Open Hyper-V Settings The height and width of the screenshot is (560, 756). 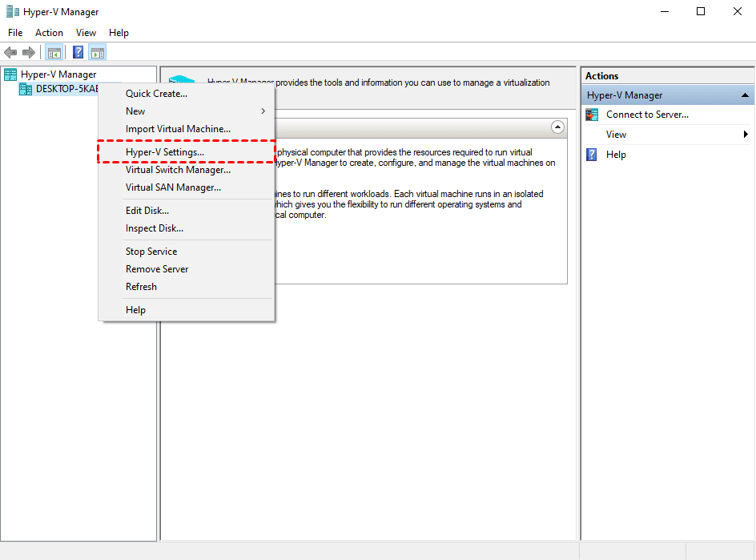186,152
